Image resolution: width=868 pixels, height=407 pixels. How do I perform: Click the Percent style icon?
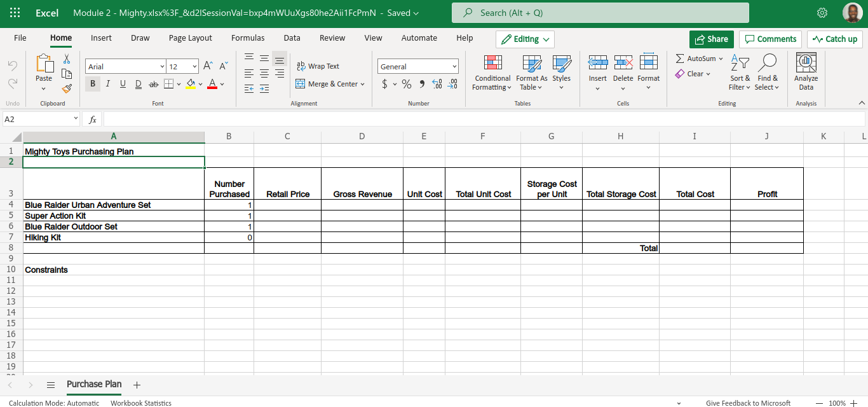(407, 83)
